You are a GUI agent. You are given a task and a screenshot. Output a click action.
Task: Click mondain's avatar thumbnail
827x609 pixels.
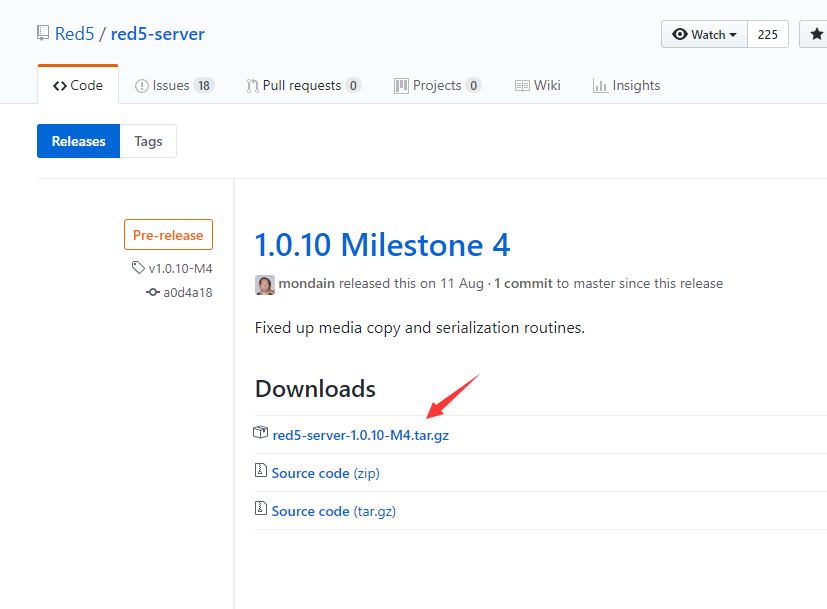265,285
